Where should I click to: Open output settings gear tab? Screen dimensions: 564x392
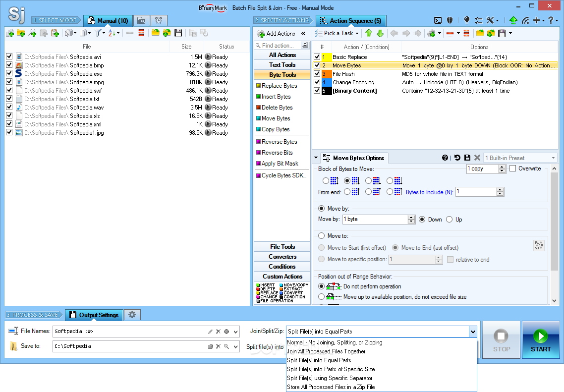tap(132, 315)
